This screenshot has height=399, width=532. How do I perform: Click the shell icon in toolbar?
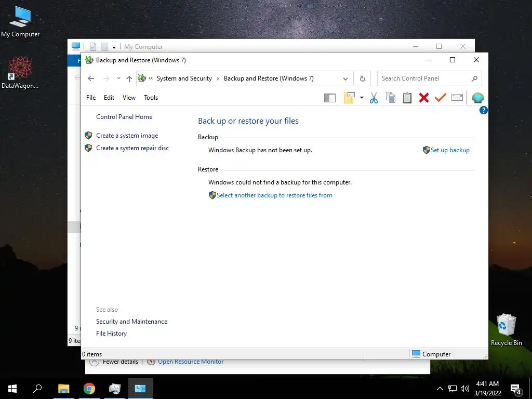coord(478,98)
